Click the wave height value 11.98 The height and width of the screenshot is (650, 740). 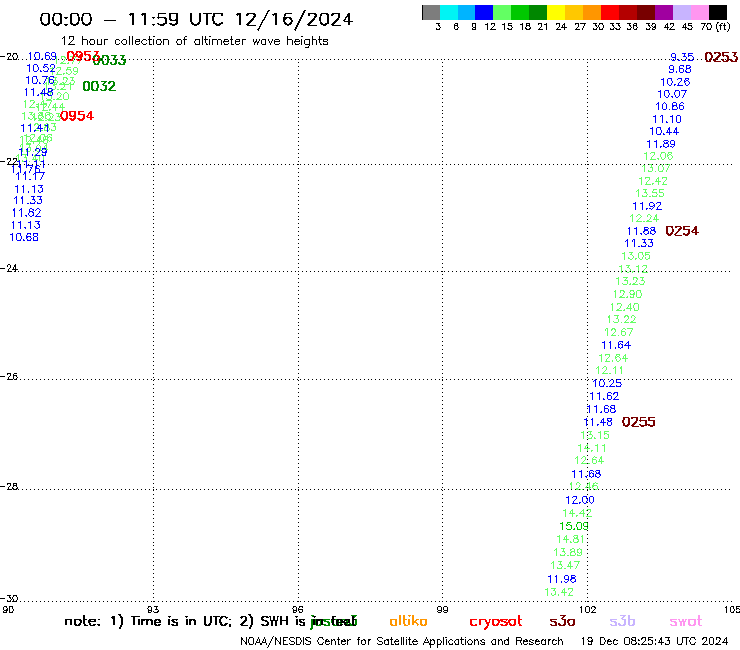[x=562, y=579]
